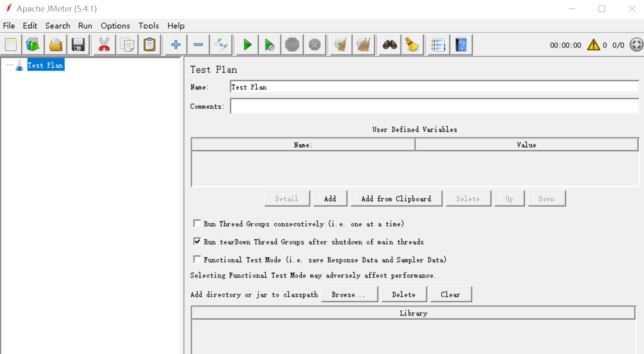Click the Comments input field
Viewport: 644px width, 354px height.
pyautogui.click(x=434, y=106)
